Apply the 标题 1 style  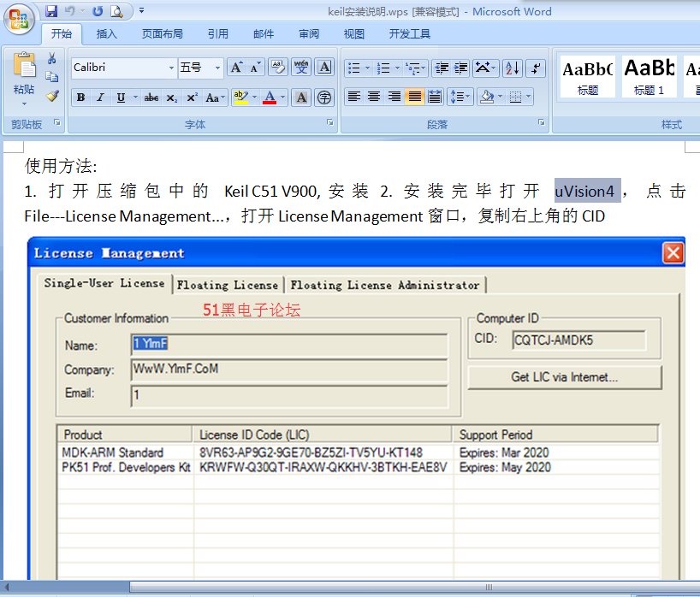click(650, 77)
